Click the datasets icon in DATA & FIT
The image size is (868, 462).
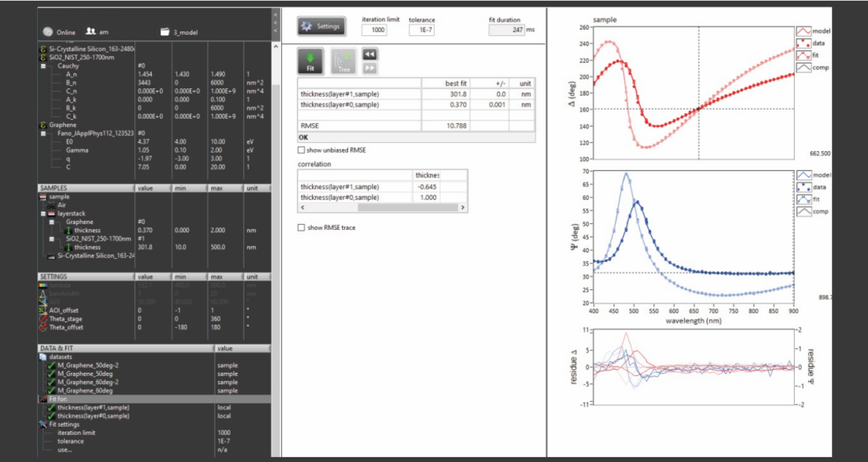pyautogui.click(x=43, y=357)
